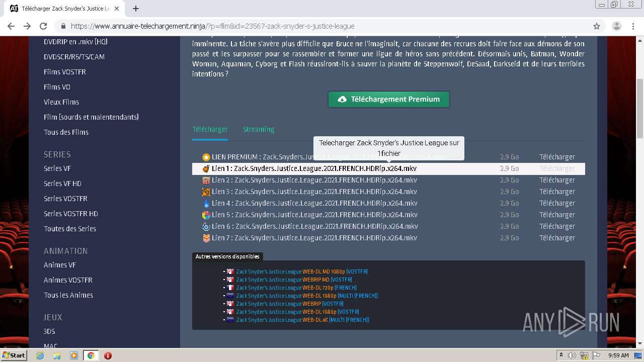The width and height of the screenshot is (644, 362).
Task: Click the host icon beside Lien 3
Action: point(206,192)
